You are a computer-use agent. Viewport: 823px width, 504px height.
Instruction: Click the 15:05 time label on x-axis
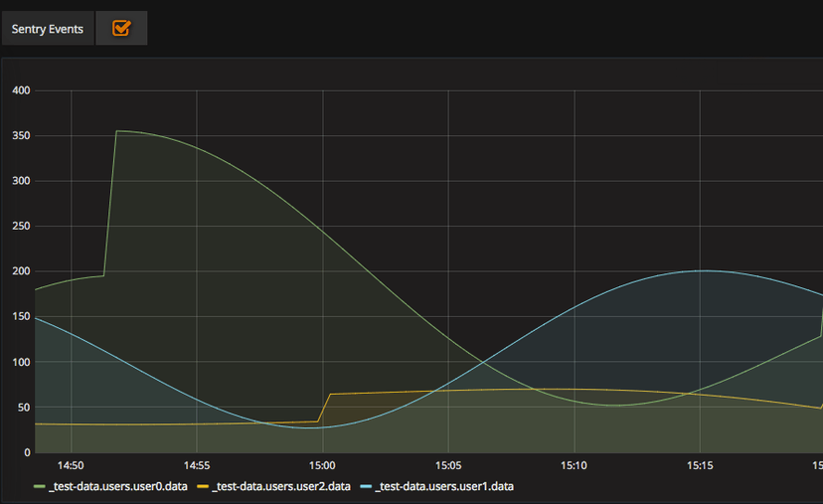448,465
